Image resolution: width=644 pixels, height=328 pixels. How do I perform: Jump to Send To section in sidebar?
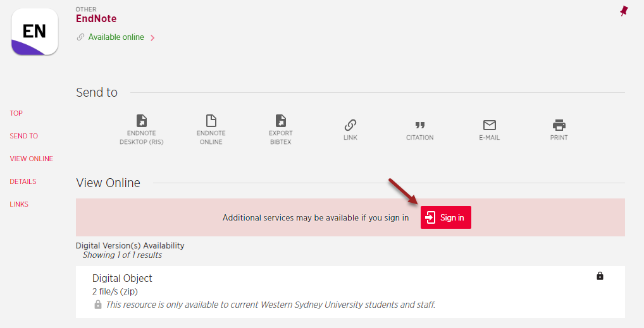(x=24, y=136)
